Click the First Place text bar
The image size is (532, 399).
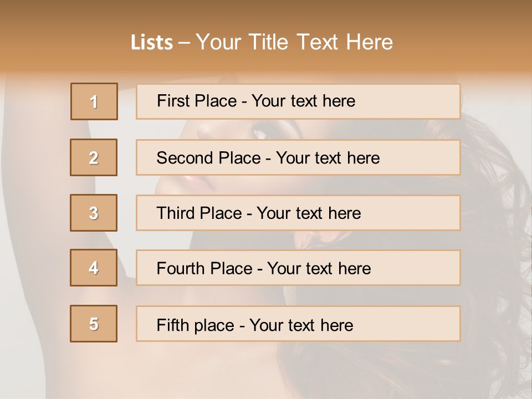(298, 101)
